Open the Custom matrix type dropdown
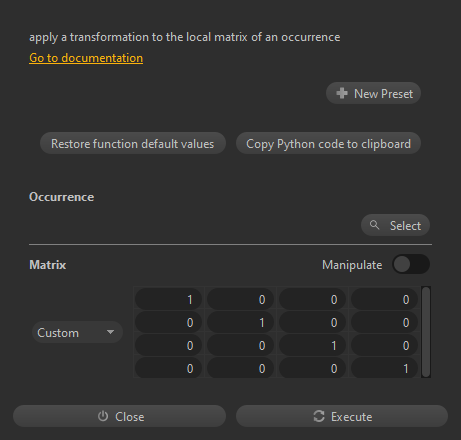 click(77, 332)
